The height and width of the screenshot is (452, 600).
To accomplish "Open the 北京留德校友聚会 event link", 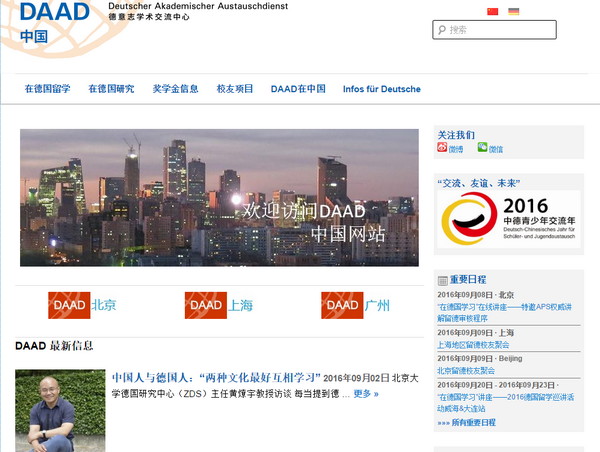I will pos(466,371).
